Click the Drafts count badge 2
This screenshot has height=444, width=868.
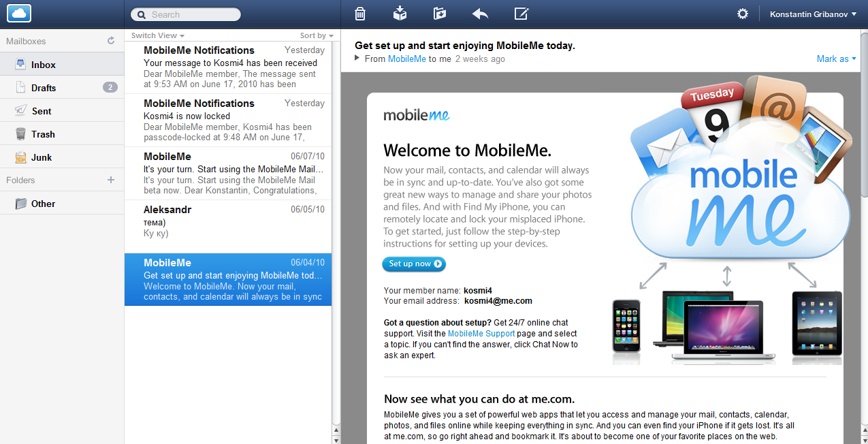(110, 87)
